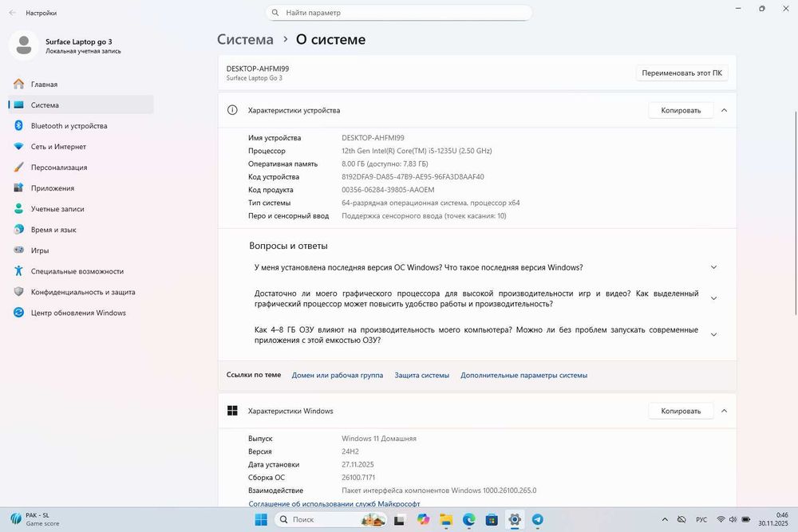This screenshot has width=798, height=532.
Task: Click the Код продукта value 00356-06284-39805-AAOEM
Action: click(x=388, y=190)
